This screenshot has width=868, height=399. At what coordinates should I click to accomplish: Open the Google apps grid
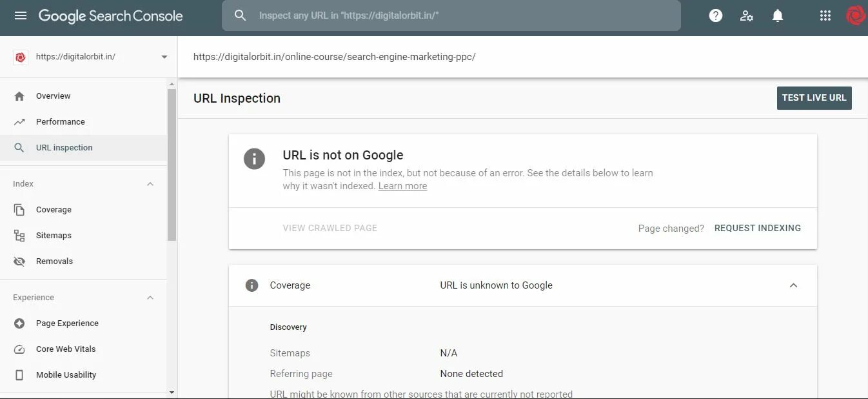[825, 15]
